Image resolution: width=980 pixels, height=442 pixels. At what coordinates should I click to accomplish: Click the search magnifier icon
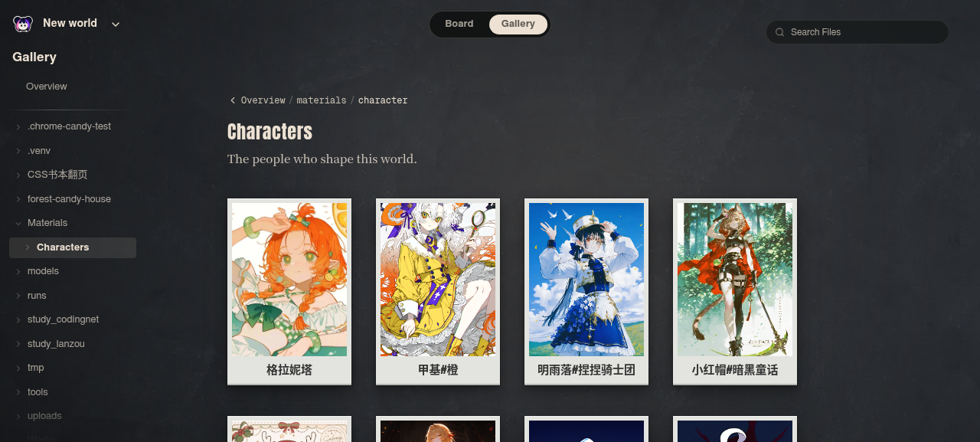tap(779, 32)
